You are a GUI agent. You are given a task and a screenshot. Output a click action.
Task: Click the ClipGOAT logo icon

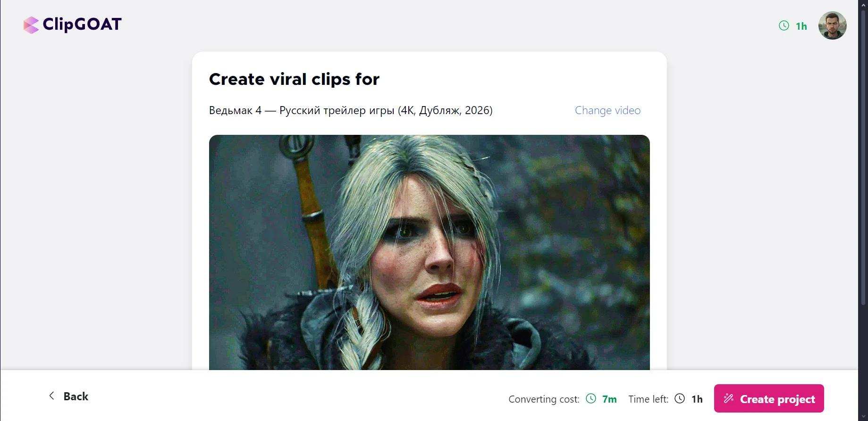click(31, 25)
